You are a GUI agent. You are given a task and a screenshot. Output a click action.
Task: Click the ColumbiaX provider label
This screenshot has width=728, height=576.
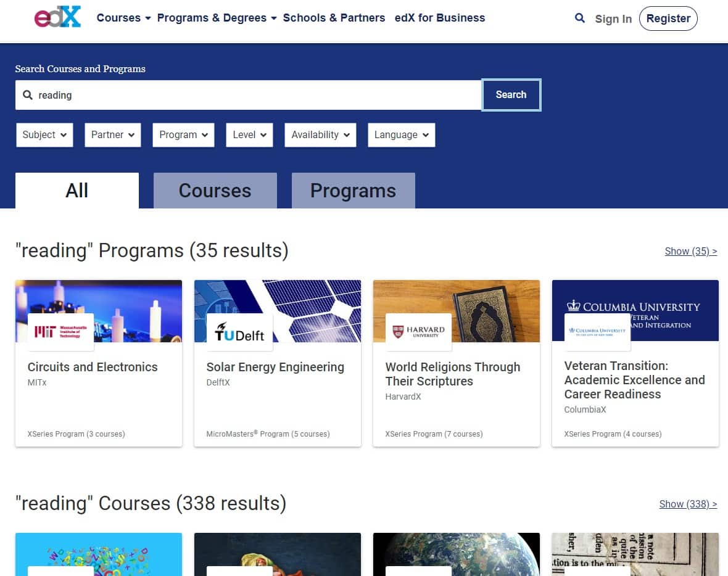pyautogui.click(x=585, y=409)
